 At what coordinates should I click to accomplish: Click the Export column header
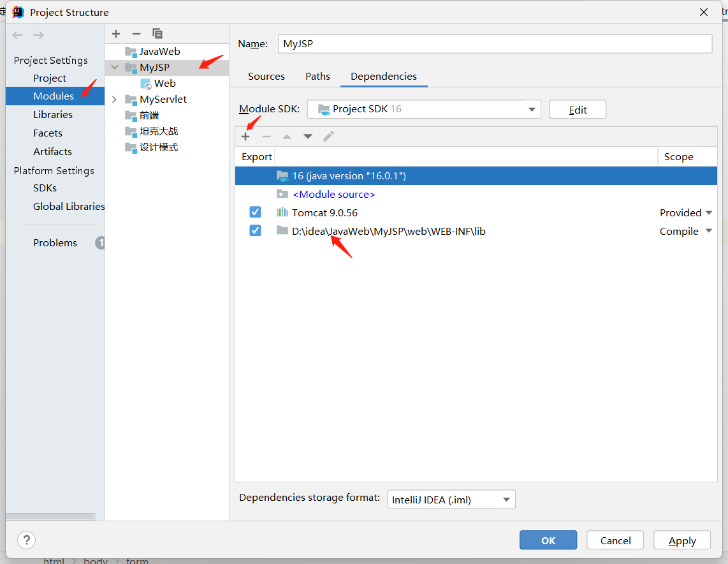(x=256, y=156)
